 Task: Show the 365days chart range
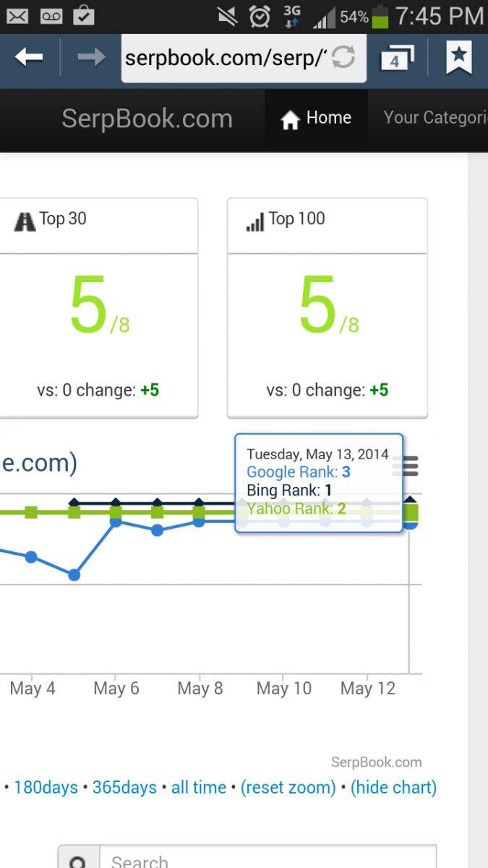tap(124, 787)
